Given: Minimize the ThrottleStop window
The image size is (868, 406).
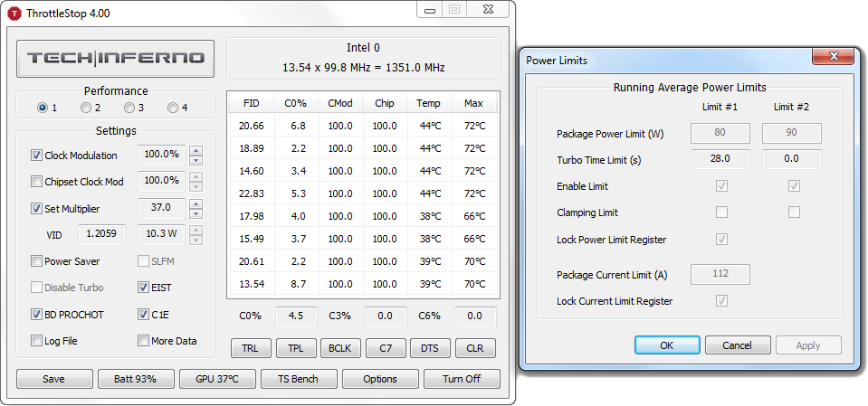Looking at the screenshot, I should (x=430, y=9).
